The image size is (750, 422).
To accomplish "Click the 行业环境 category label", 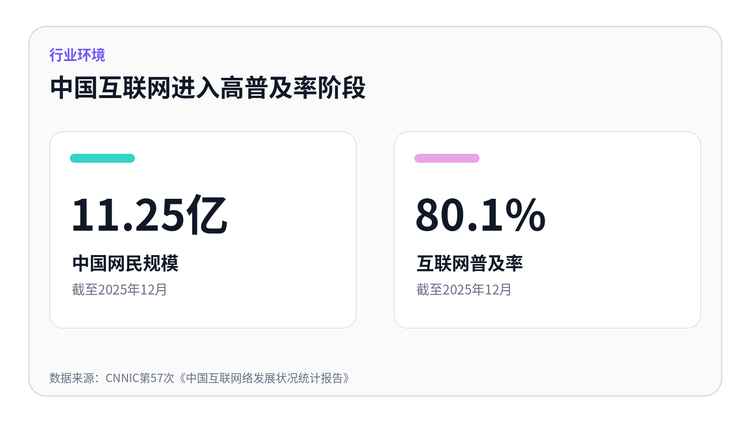I will tap(77, 55).
